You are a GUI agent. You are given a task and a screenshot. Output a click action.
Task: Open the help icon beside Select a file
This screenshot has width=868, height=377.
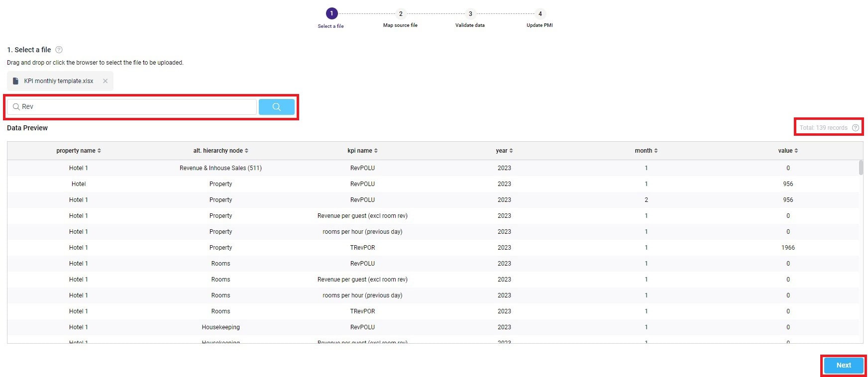tap(59, 50)
